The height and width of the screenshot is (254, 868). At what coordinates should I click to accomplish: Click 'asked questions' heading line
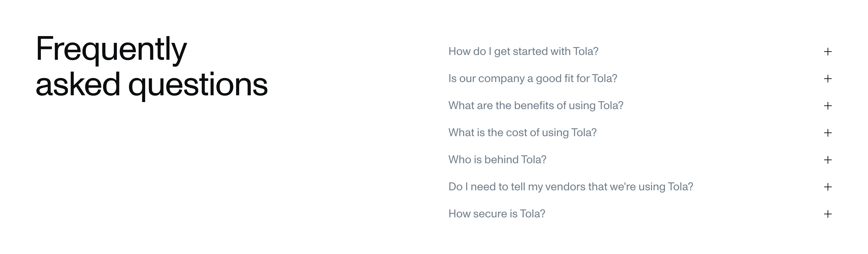pyautogui.click(x=152, y=85)
